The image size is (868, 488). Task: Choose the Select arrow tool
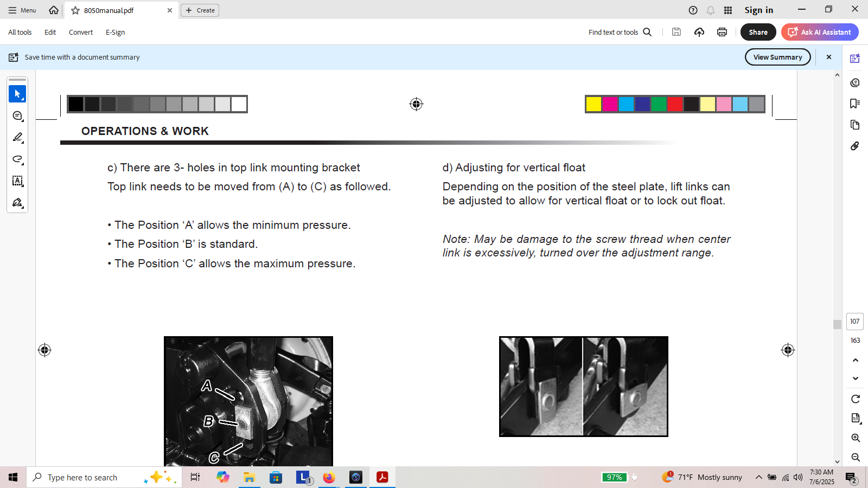click(x=17, y=94)
